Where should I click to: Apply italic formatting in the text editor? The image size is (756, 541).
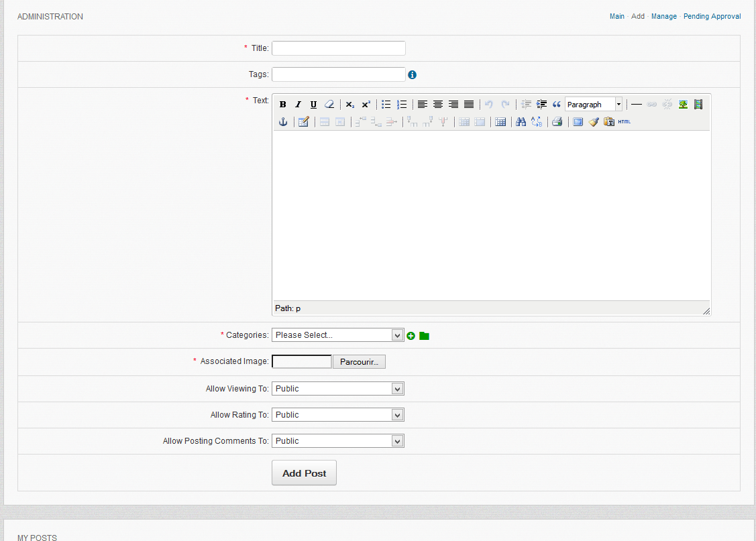[299, 105]
